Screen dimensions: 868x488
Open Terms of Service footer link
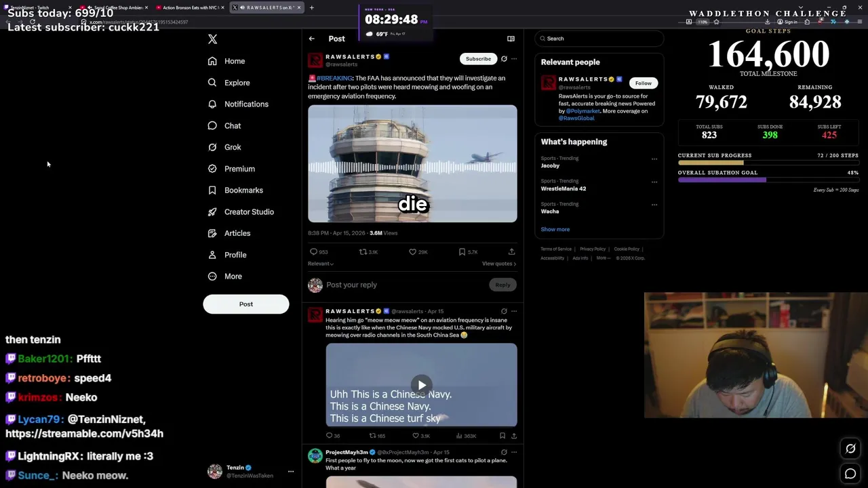tap(556, 249)
